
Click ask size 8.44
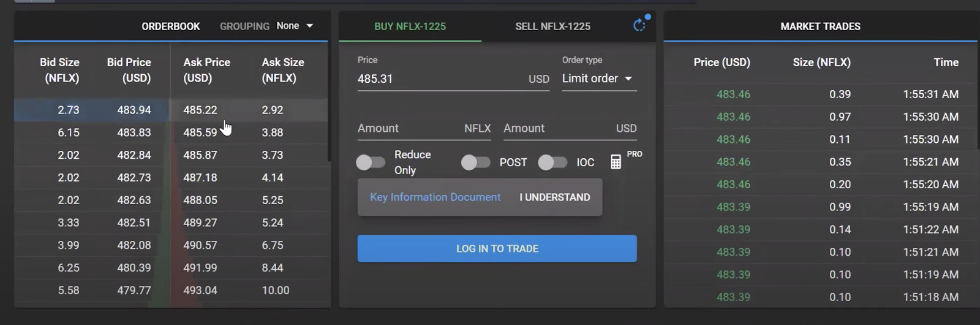coord(273,267)
